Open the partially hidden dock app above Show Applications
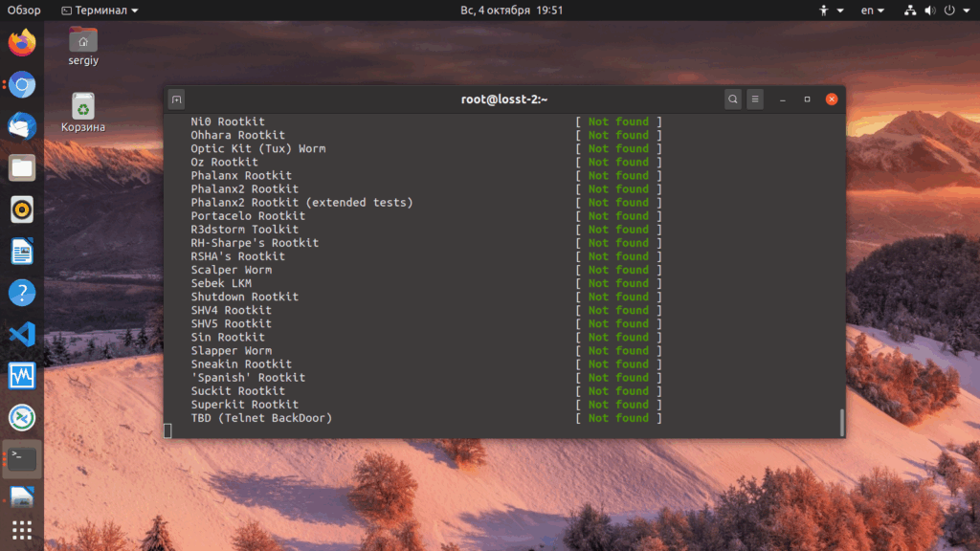This screenshot has width=980, height=551. pos(22,496)
